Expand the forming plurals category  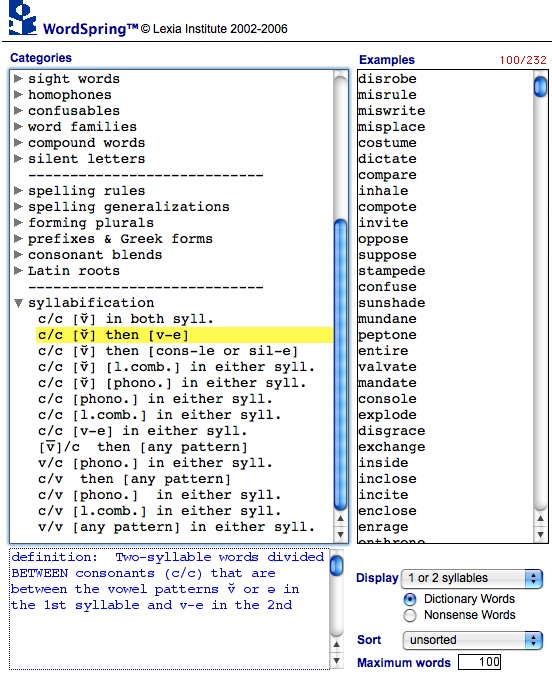pyautogui.click(x=18, y=223)
